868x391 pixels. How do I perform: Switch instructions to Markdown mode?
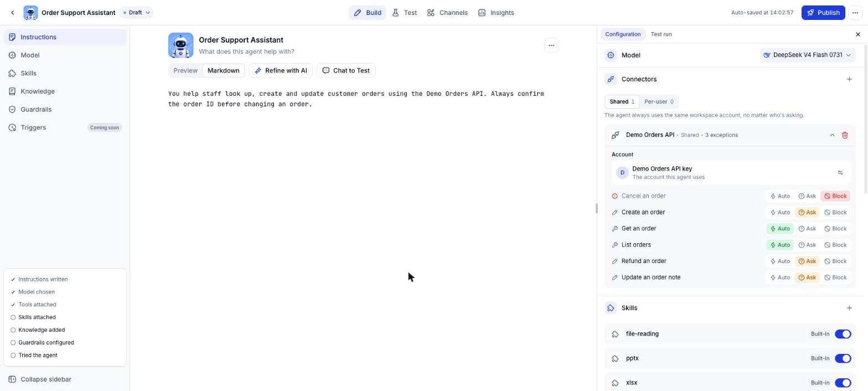point(223,71)
